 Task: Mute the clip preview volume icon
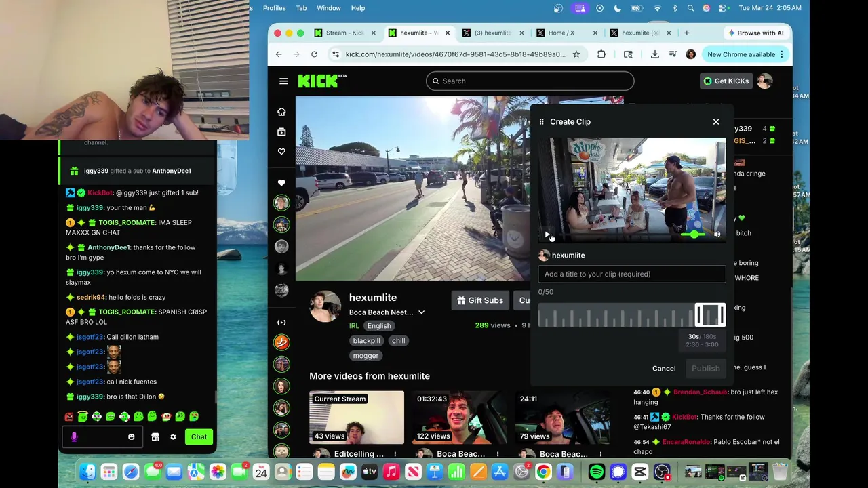pyautogui.click(x=717, y=235)
